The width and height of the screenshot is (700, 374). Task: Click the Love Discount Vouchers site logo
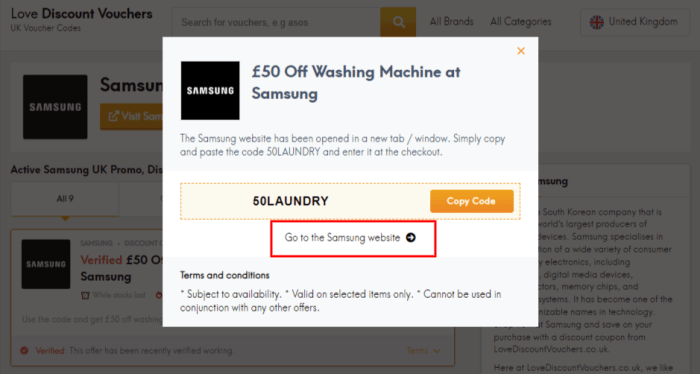[x=81, y=20]
